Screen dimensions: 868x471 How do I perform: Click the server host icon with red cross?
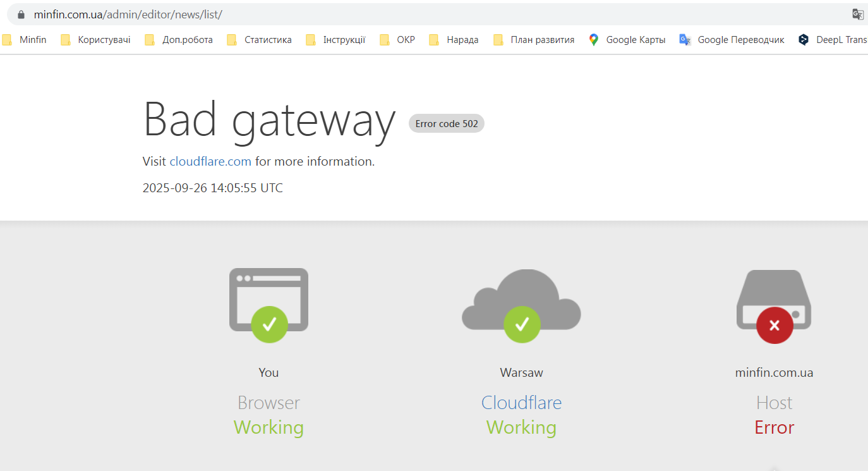click(x=774, y=307)
